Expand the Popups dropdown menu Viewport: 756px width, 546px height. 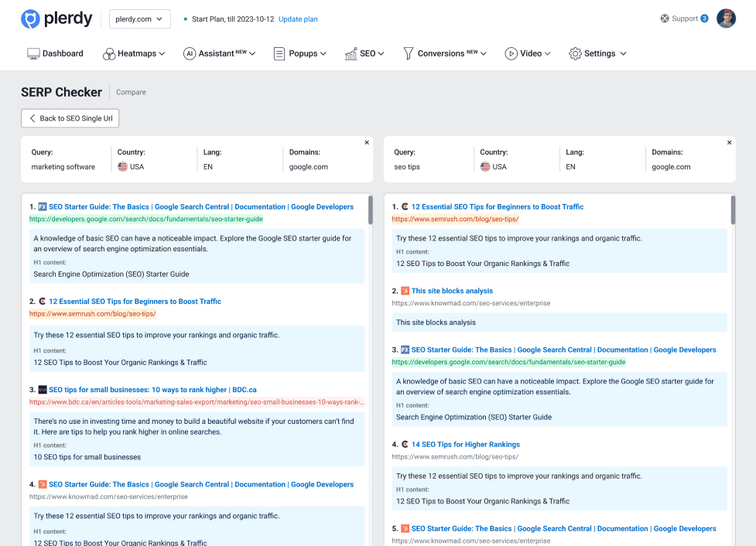(299, 53)
